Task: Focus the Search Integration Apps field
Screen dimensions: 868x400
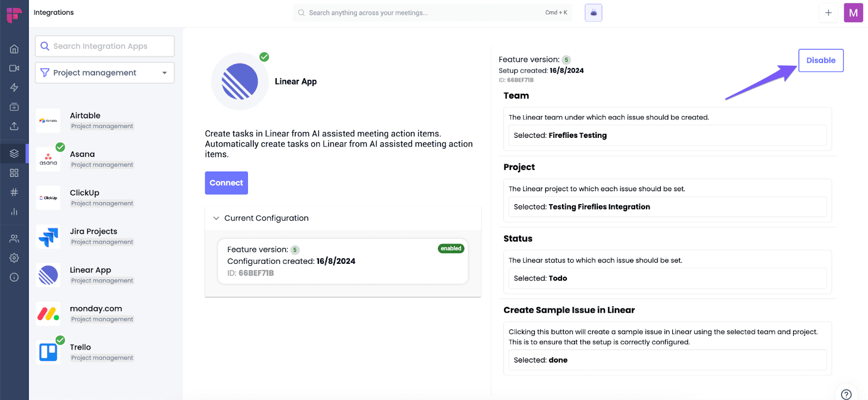Action: (105, 46)
